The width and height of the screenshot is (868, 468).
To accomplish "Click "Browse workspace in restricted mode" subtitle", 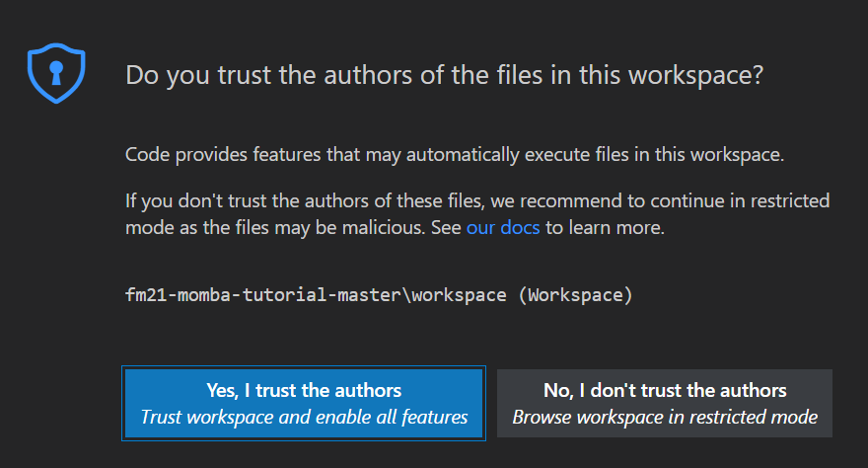I will [x=664, y=417].
